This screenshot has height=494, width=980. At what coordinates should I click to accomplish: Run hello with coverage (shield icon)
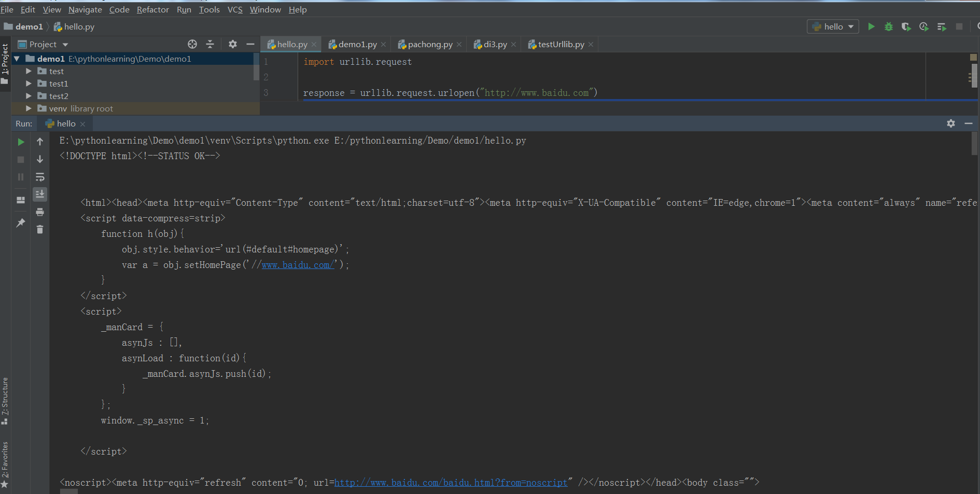[x=906, y=26]
